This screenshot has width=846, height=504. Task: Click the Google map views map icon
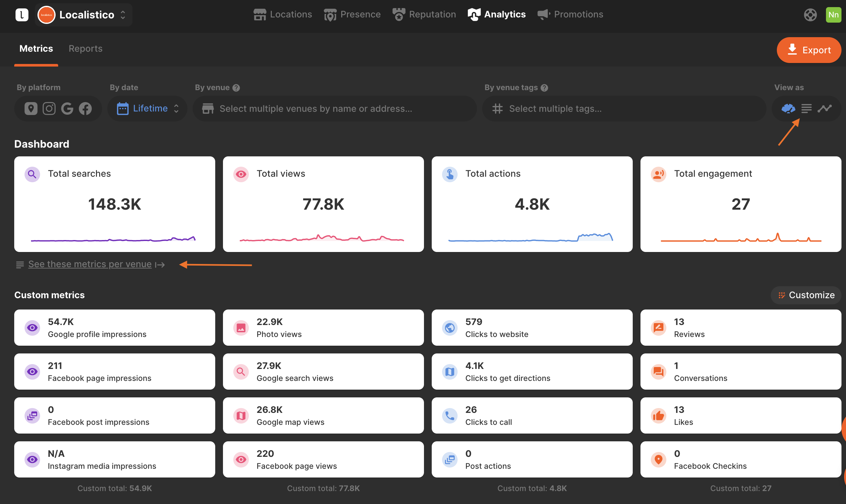click(241, 416)
